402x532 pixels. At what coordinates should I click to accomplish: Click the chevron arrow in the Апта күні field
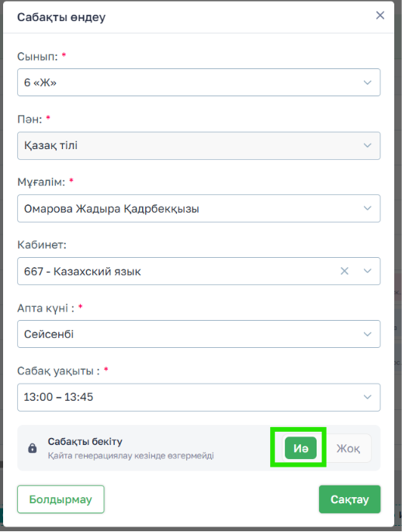pyautogui.click(x=367, y=334)
